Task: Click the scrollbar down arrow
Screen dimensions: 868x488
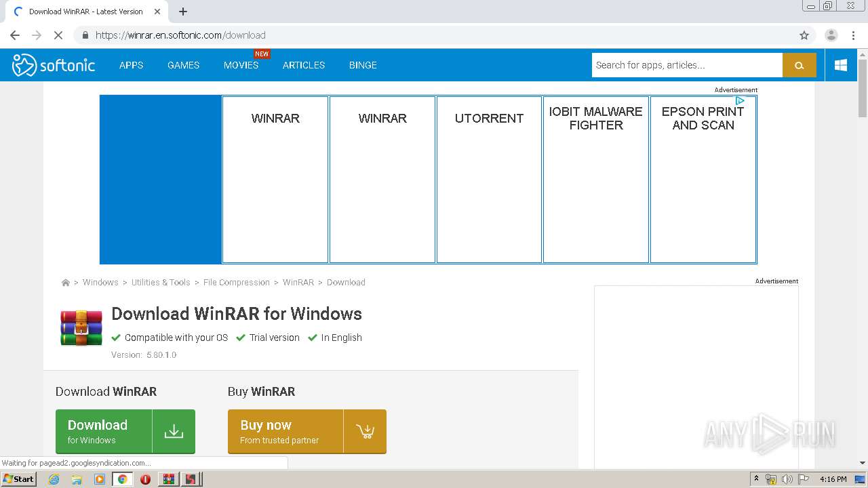Action: [x=863, y=463]
